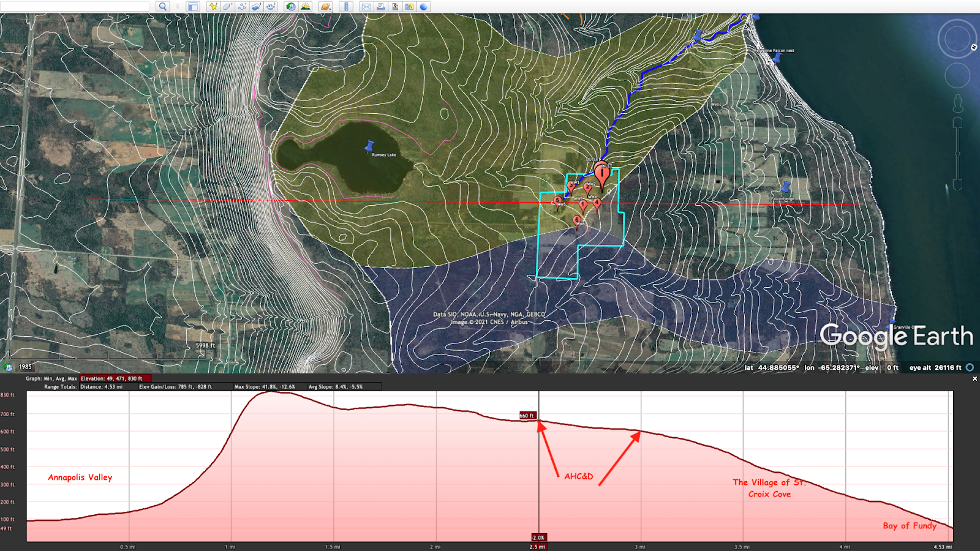Select the Add Path tool
The image size is (980, 551).
[243, 7]
